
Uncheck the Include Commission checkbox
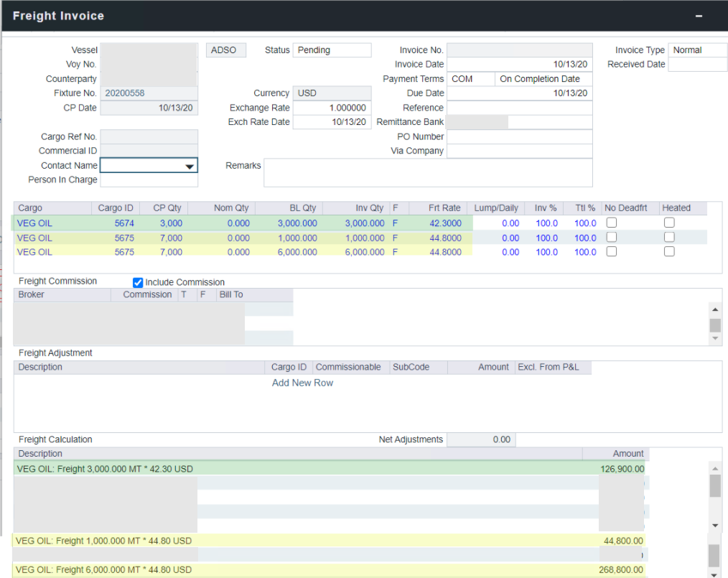point(139,282)
